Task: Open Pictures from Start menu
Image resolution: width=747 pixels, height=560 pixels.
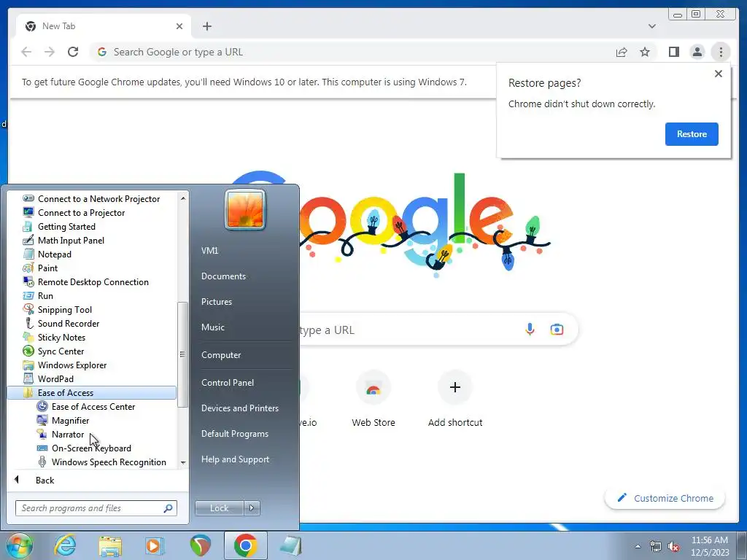Action: [216, 302]
